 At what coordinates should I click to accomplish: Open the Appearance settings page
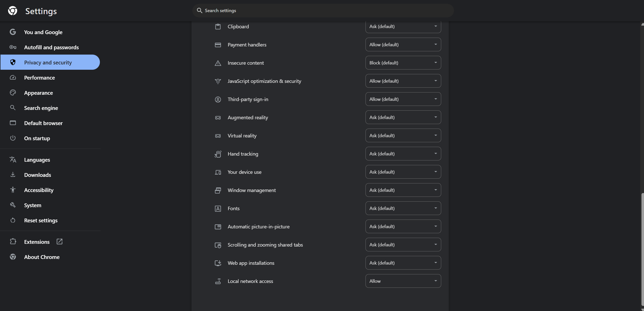point(50,93)
